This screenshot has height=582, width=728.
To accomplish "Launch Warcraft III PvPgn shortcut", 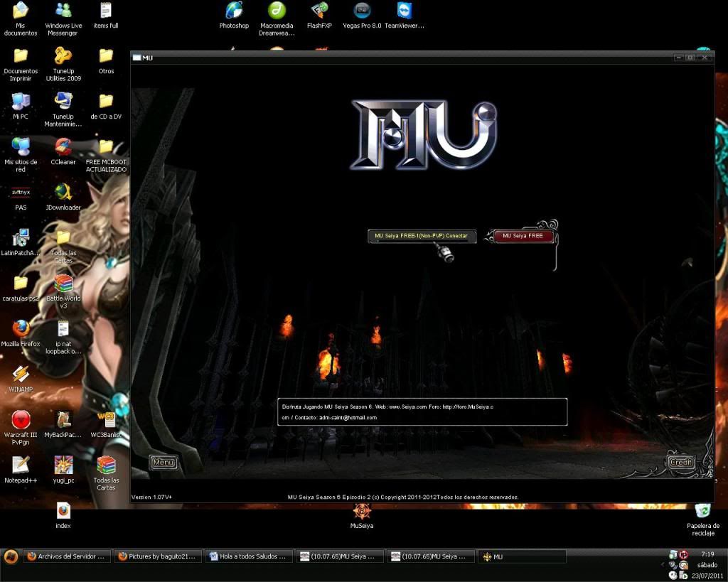I will tap(21, 429).
